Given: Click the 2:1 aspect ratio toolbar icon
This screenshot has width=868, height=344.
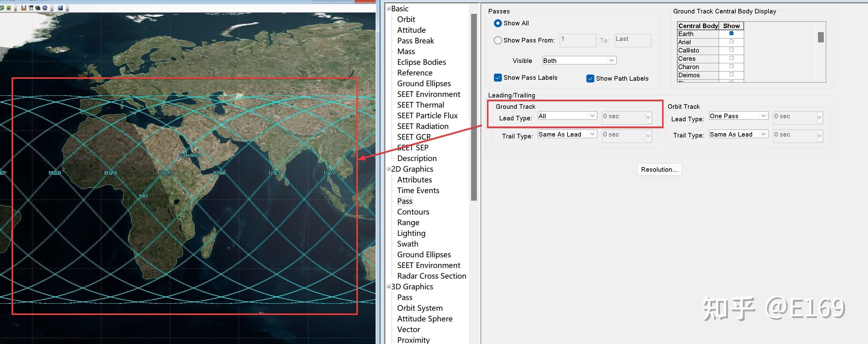Looking at the screenshot, I should [31, 8].
